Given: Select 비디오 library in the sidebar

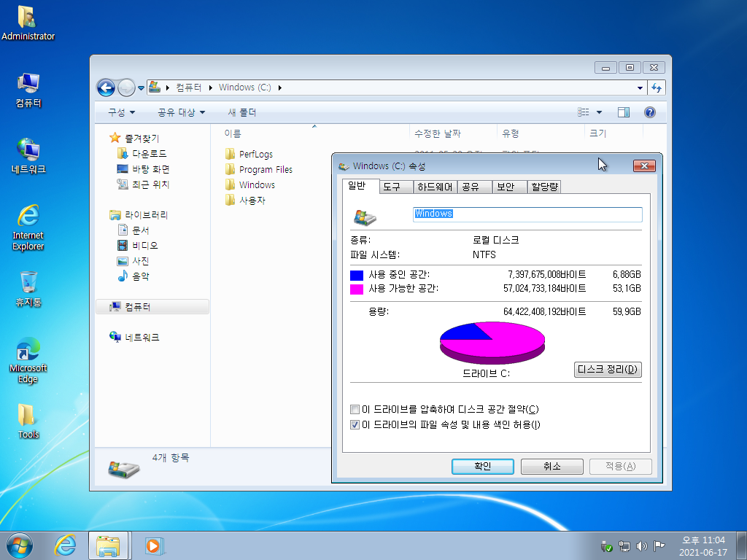Looking at the screenshot, I should pyautogui.click(x=137, y=246).
